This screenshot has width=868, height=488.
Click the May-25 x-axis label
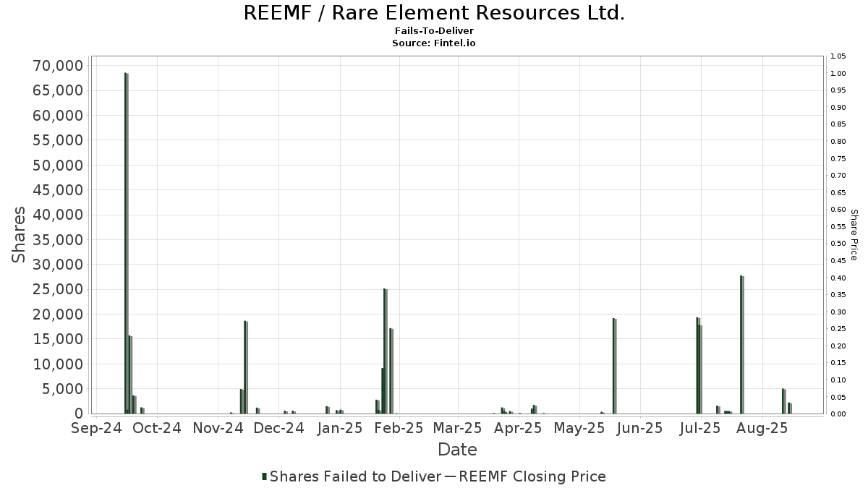[x=579, y=429]
